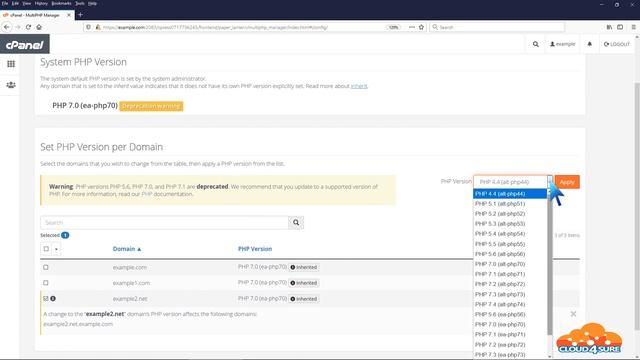The height and width of the screenshot is (360, 640).
Task: Choose PHP 5.2 (alt-php52) option
Action: tap(510, 214)
